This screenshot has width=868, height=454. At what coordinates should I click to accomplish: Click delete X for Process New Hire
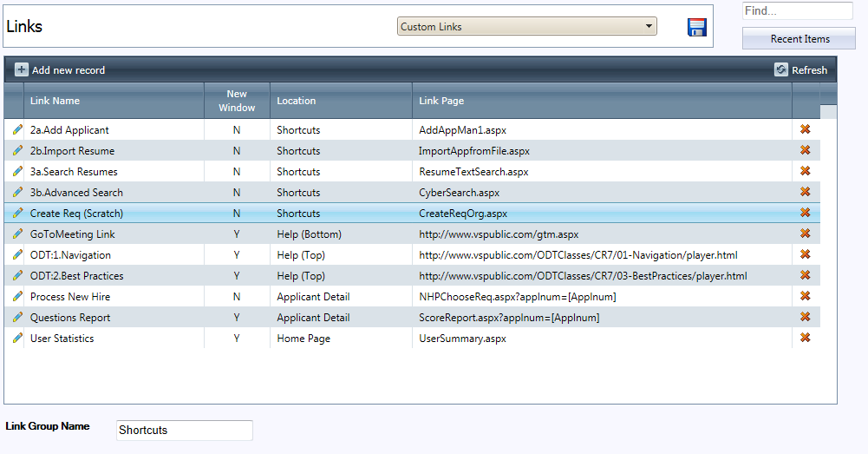tap(805, 296)
